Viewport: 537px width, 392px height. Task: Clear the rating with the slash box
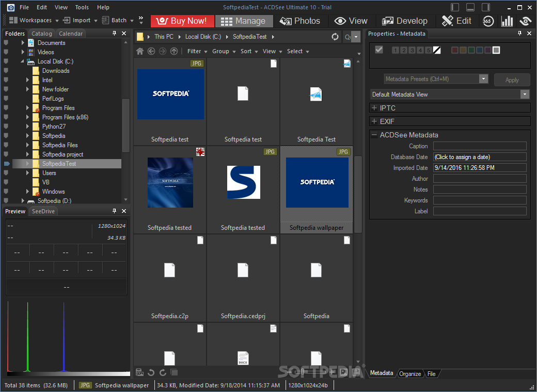point(437,51)
